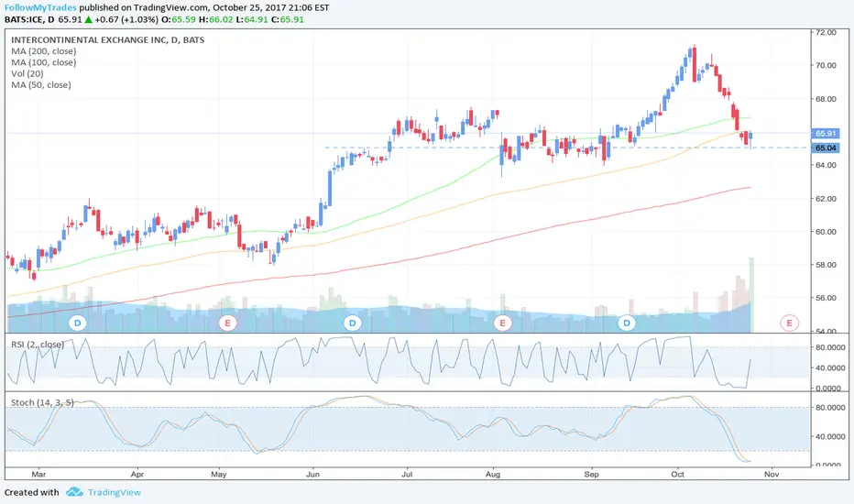Click the RSI pane 40.0000 scale label
The image size is (854, 504).
[x=830, y=368]
